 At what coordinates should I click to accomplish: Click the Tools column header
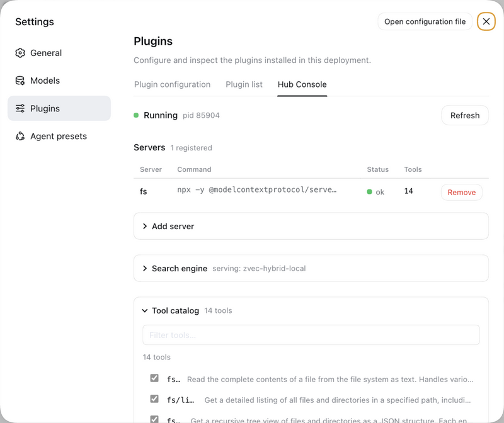[x=413, y=169]
